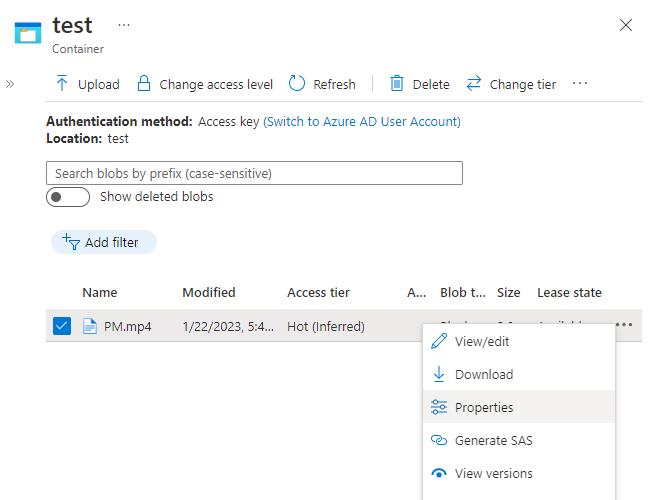The width and height of the screenshot is (656, 500).
Task: Click the Location test path text
Action: 118,138
